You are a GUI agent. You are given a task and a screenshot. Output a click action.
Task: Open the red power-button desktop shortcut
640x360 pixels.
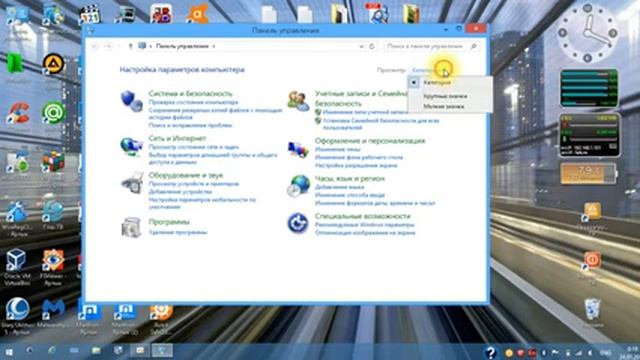click(x=592, y=261)
